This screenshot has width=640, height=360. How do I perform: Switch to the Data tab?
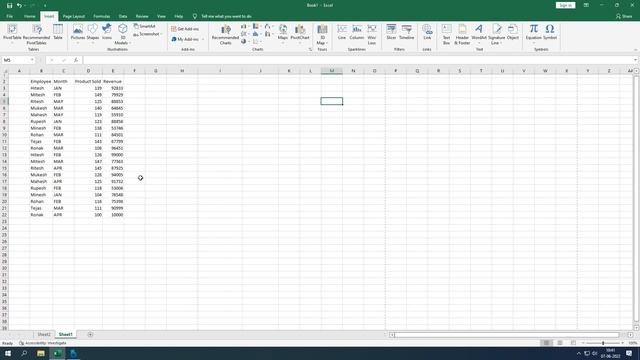click(123, 16)
